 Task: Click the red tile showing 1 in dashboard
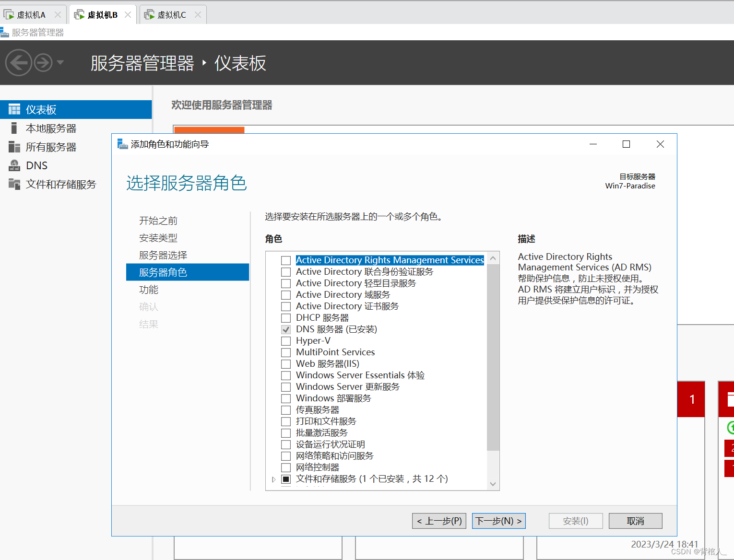coord(691,399)
